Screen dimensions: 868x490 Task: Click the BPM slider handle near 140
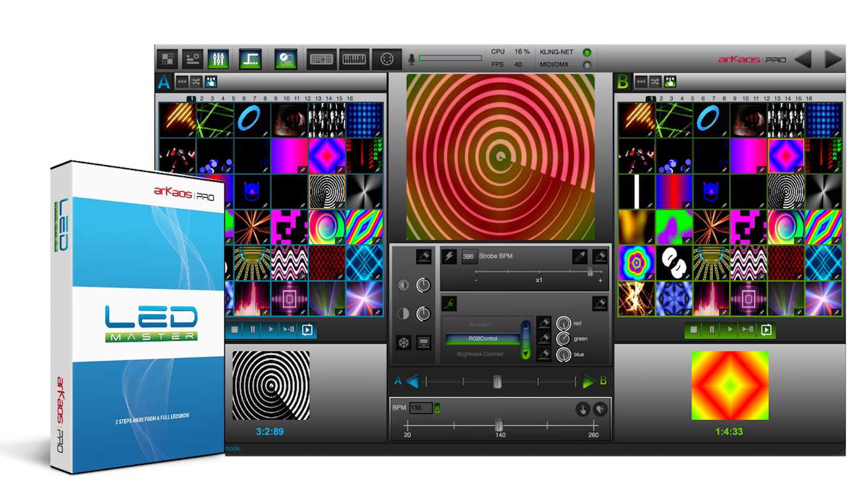coord(498,425)
